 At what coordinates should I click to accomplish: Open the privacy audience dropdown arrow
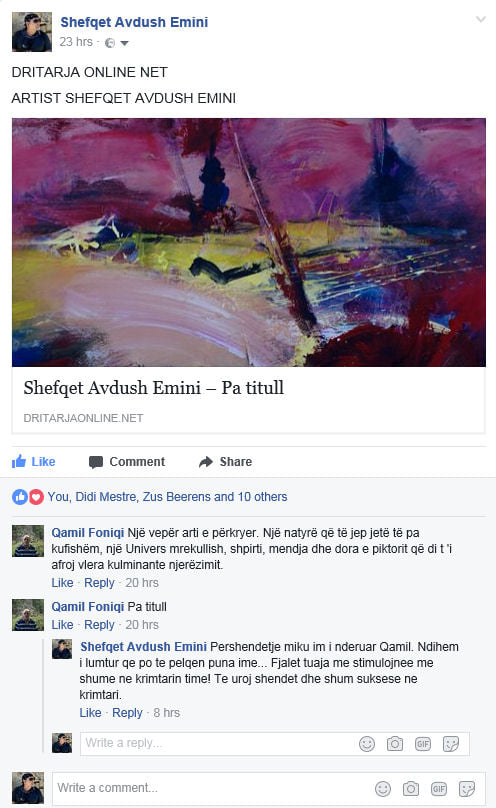124,43
